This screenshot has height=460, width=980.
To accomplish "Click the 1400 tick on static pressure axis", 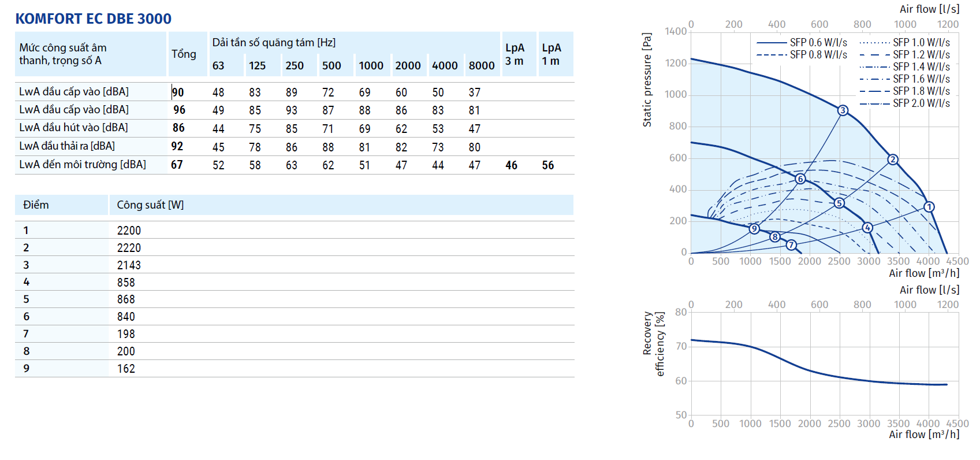I will pos(676,31).
